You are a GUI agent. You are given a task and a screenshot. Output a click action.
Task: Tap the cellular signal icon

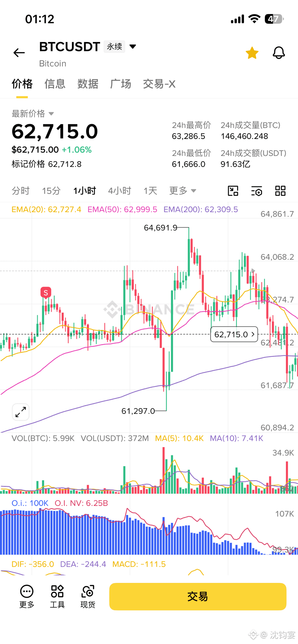pos(238,19)
